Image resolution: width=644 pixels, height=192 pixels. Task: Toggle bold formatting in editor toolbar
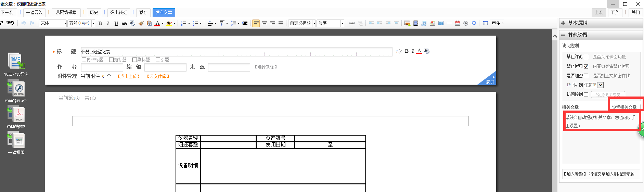click(100, 23)
